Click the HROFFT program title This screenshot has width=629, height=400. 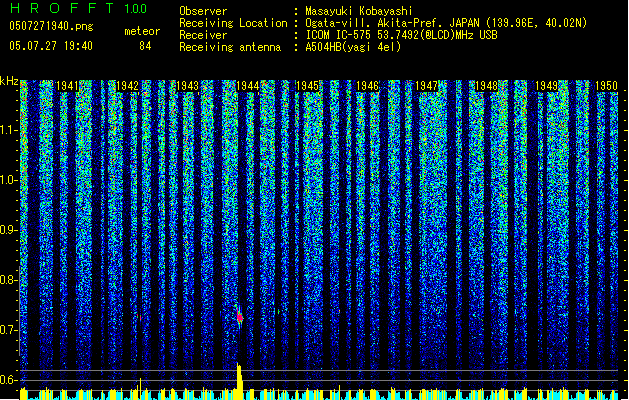(62, 8)
